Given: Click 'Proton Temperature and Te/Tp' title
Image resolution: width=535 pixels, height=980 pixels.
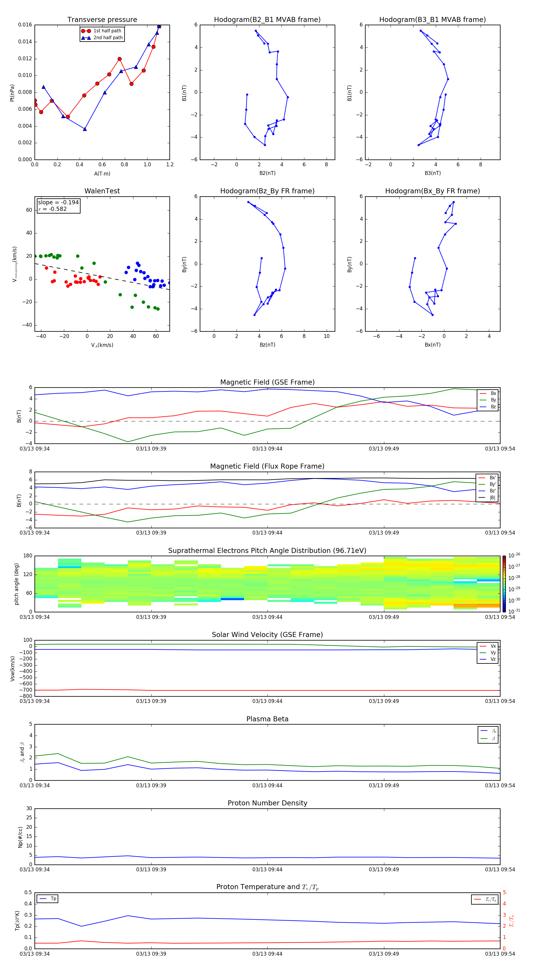Looking at the screenshot, I should pyautogui.click(x=267, y=887).
